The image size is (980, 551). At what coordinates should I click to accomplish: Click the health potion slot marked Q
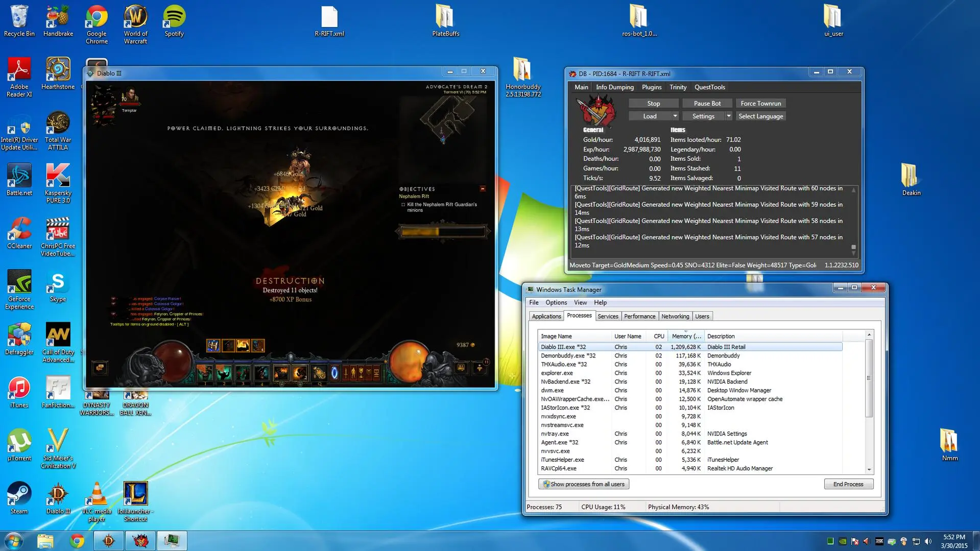click(x=319, y=373)
